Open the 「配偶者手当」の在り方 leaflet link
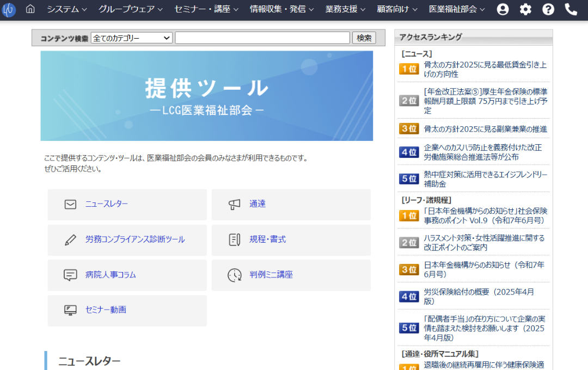The width and height of the screenshot is (588, 370). (x=485, y=329)
